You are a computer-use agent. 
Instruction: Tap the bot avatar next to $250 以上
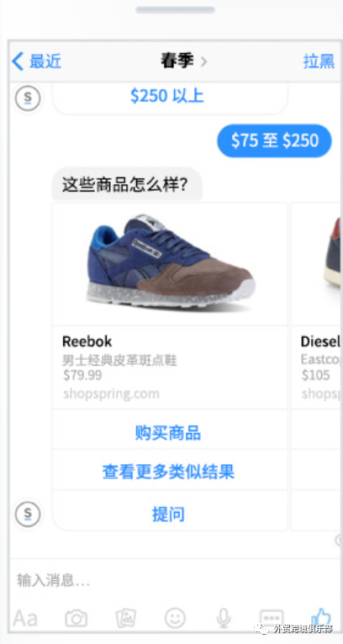28,98
